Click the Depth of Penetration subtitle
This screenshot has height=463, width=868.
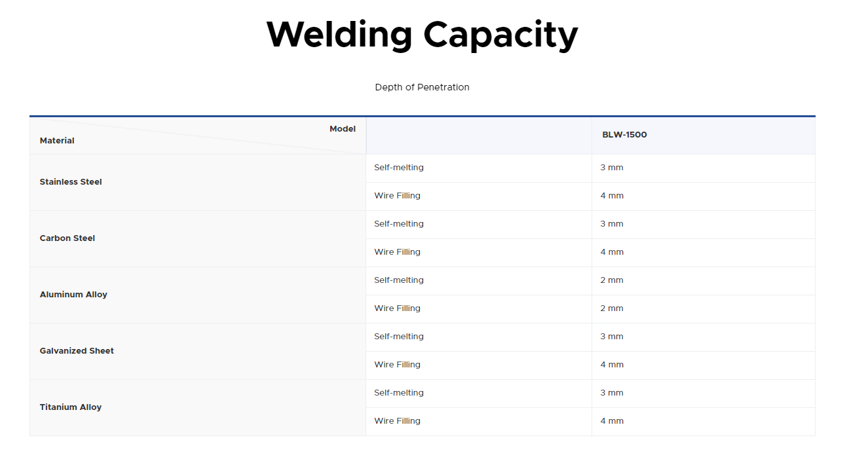(x=422, y=87)
